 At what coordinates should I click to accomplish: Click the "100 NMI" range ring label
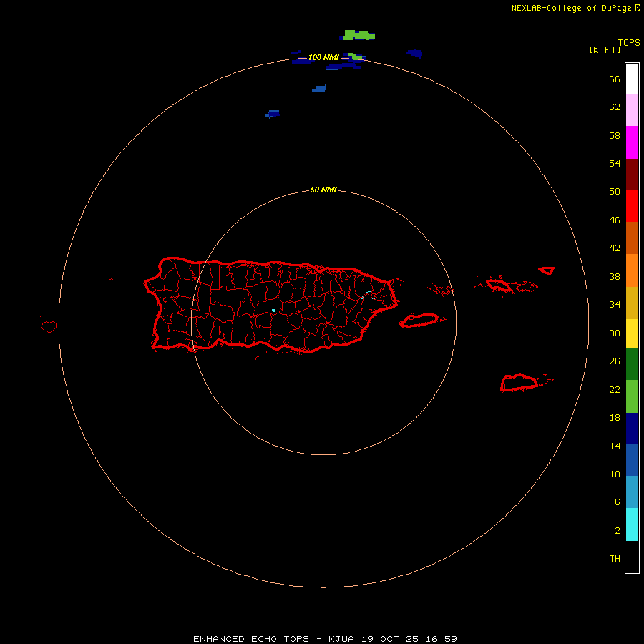pyautogui.click(x=323, y=57)
